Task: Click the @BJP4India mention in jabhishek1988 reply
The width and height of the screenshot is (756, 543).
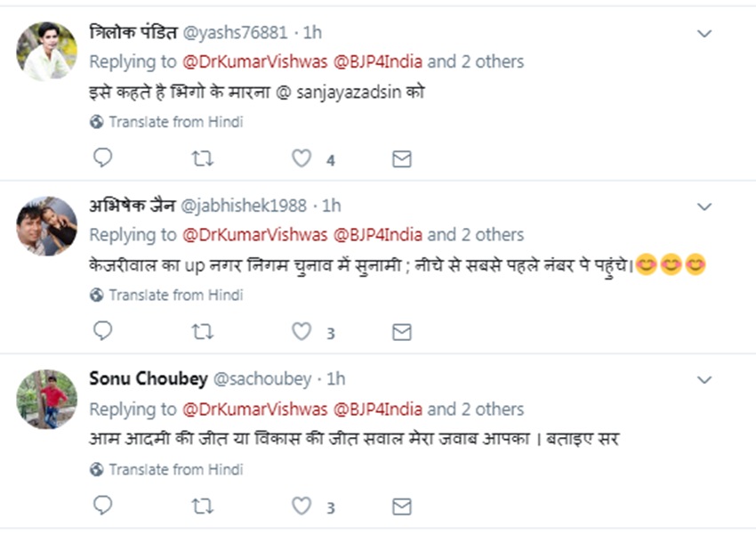Action: pos(377,236)
